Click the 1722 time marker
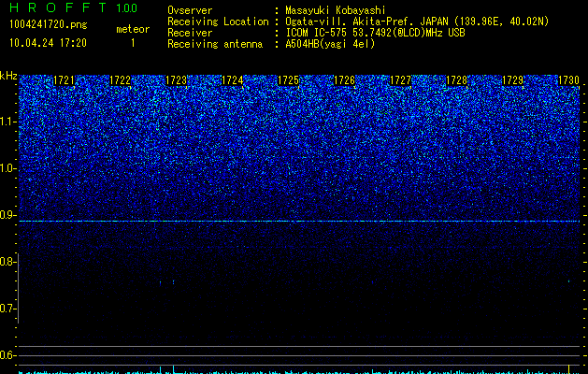Screen dimensions: 588x374 pyautogui.click(x=120, y=80)
